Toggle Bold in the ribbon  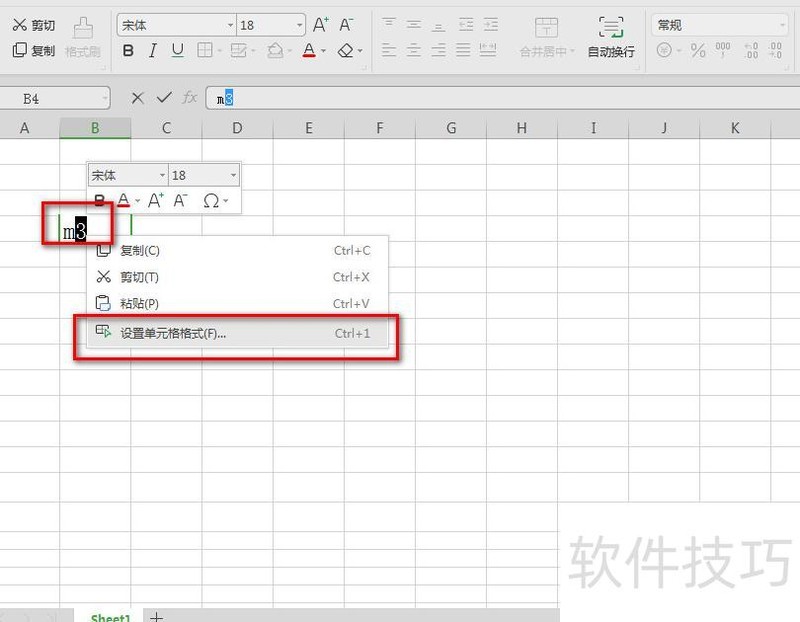pos(128,51)
